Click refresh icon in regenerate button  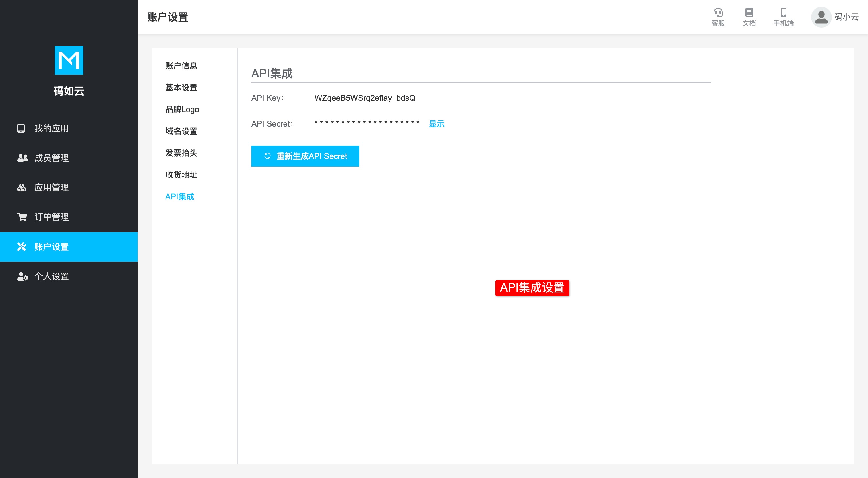[268, 156]
